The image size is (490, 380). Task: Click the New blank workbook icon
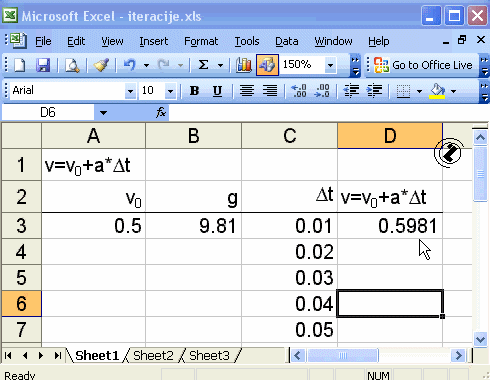click(19, 65)
